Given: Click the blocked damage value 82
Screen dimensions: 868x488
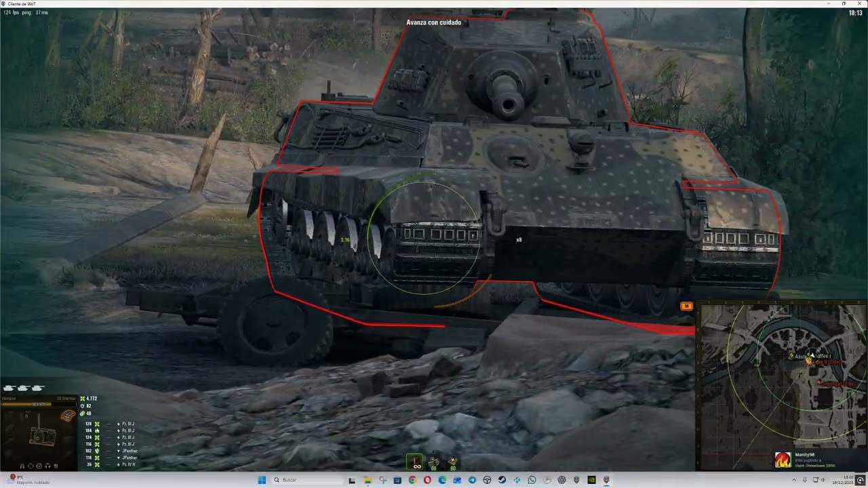Looking at the screenshot, I should point(89,406).
